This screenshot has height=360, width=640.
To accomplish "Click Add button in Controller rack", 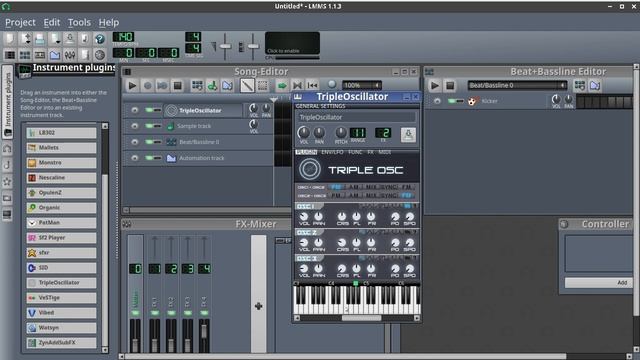I will [x=598, y=282].
